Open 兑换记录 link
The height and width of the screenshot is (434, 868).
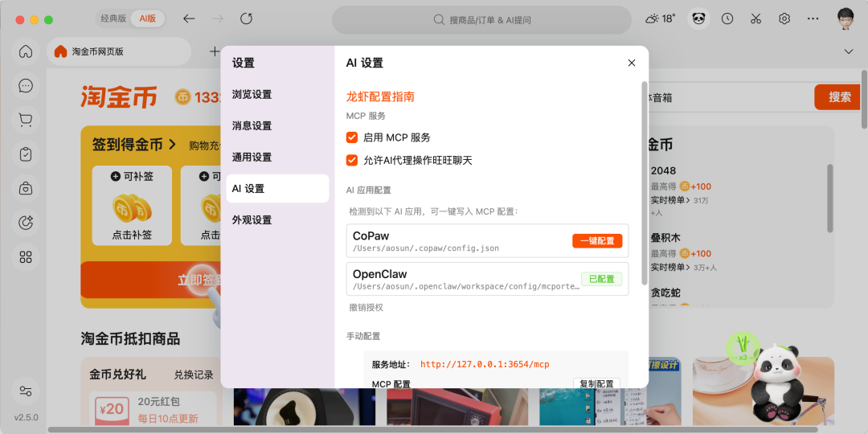pos(194,375)
